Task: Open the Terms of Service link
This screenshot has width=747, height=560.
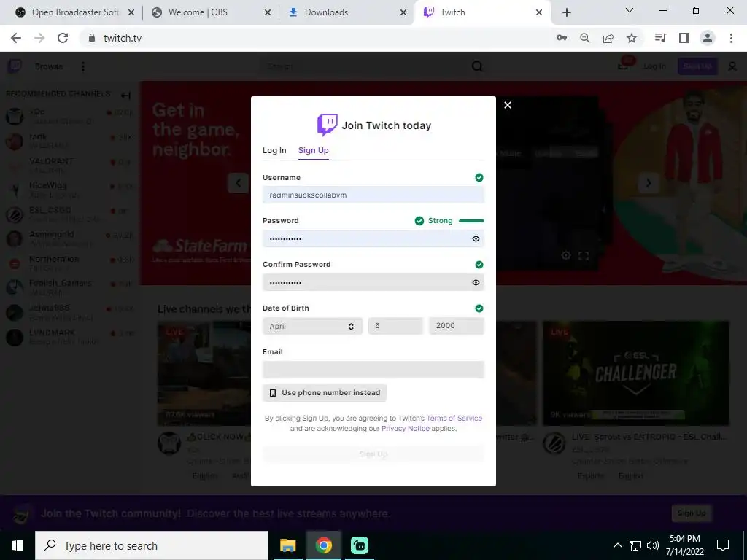Action: 454,418
